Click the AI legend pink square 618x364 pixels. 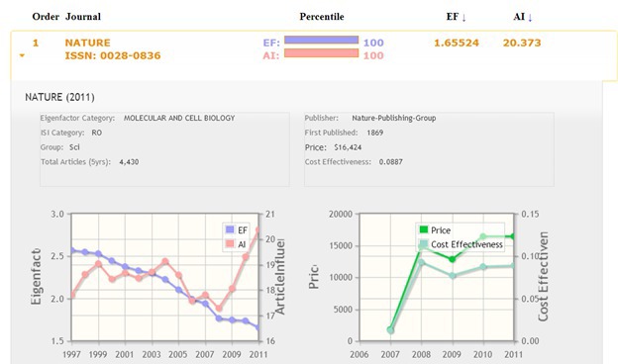pos(230,243)
